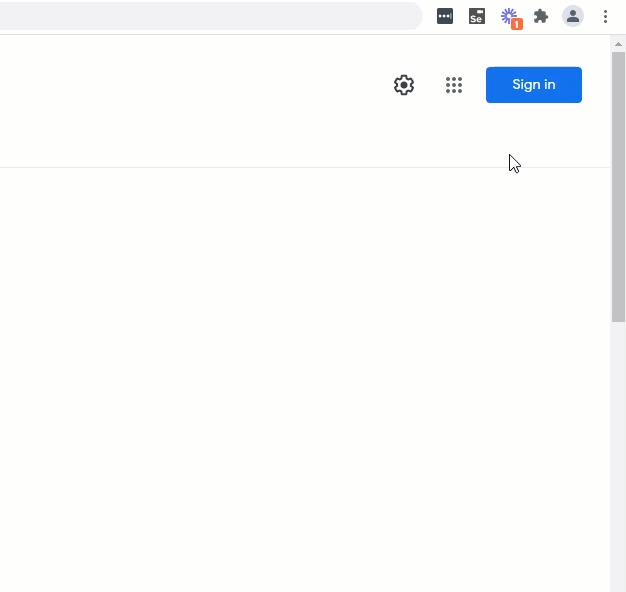Click the Selenium IDE extension icon

[477, 16]
